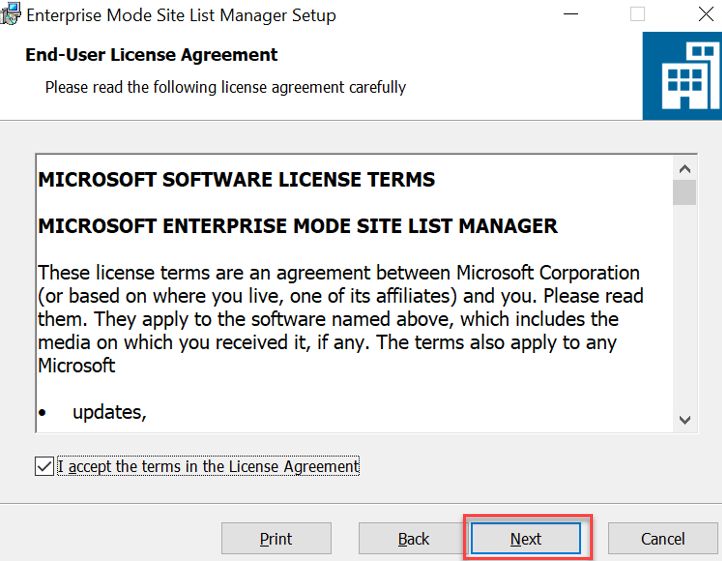This screenshot has width=722, height=561.
Task: Click the license scrollbar up arrow
Action: (685, 169)
